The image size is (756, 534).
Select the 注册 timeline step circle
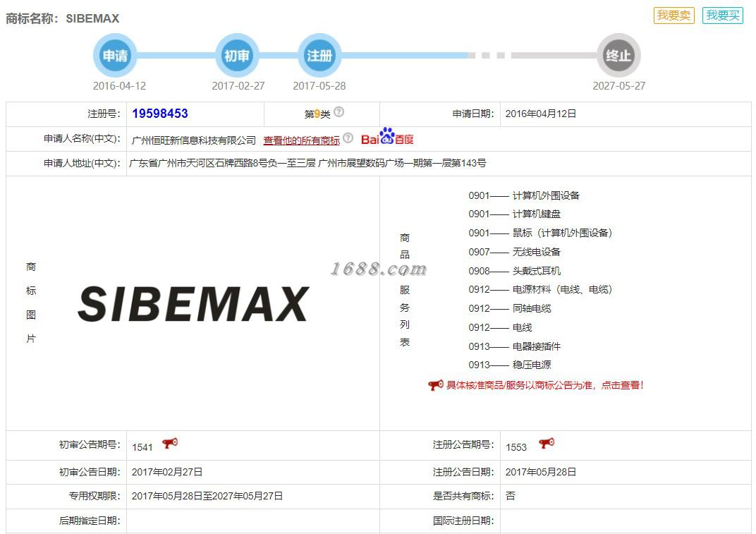[x=319, y=56]
